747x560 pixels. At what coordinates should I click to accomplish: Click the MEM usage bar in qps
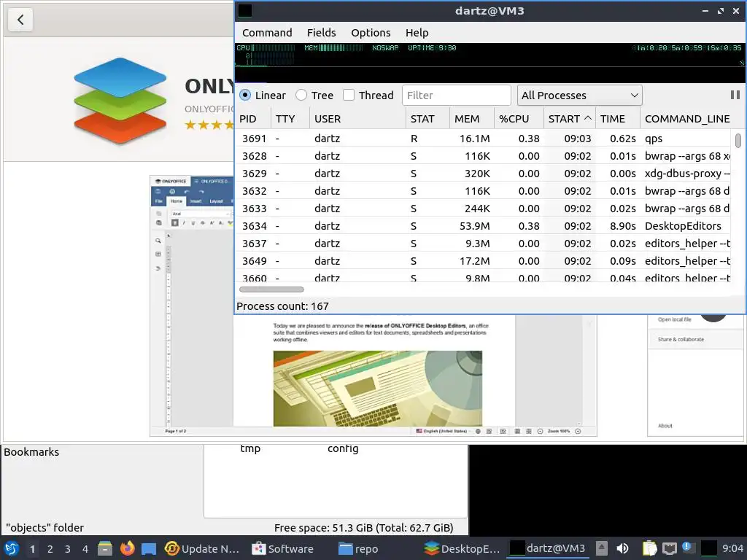[334, 47]
